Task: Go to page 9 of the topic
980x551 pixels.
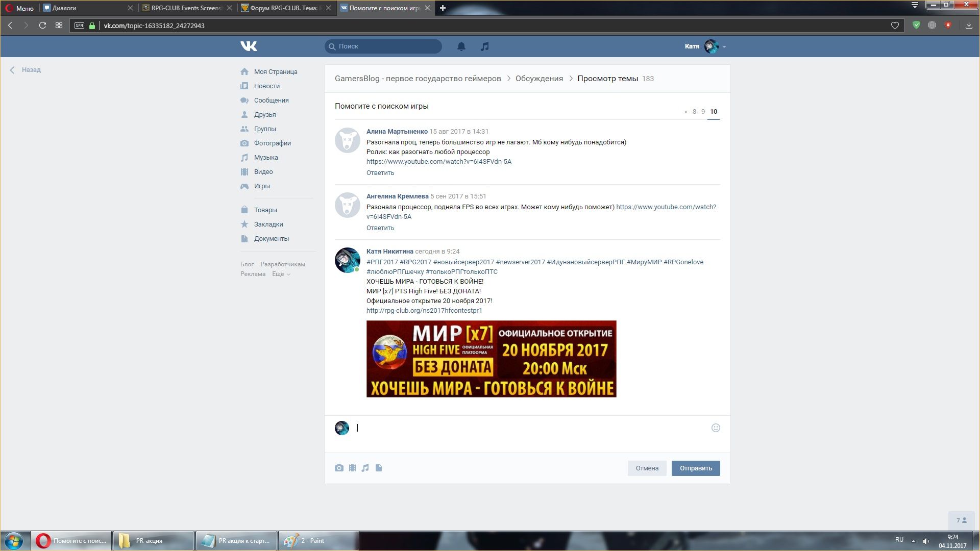Action: 703,112
